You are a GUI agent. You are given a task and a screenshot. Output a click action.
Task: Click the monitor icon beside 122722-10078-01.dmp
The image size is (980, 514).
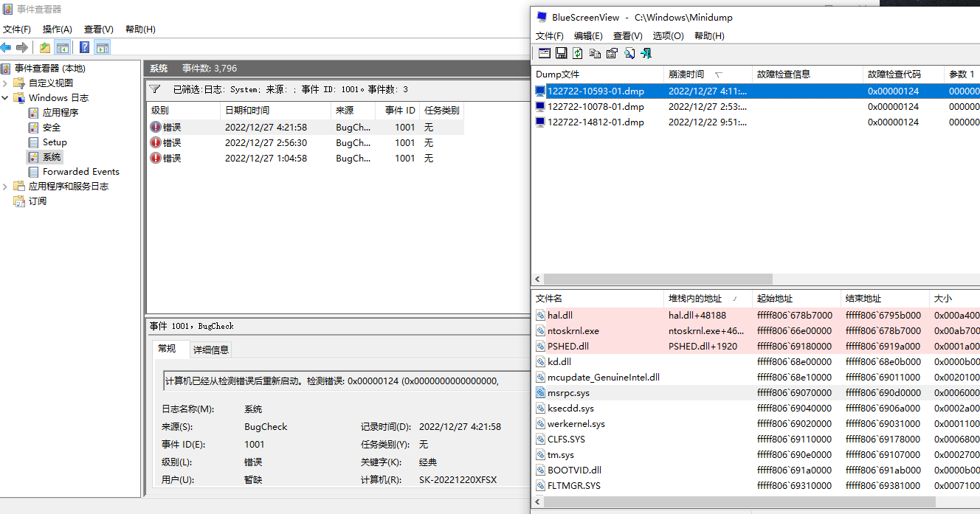point(541,106)
